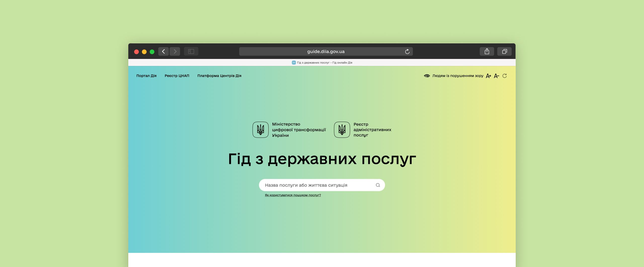Reset accessibility settings with circular arrow
The width and height of the screenshot is (644, 267).
(505, 76)
